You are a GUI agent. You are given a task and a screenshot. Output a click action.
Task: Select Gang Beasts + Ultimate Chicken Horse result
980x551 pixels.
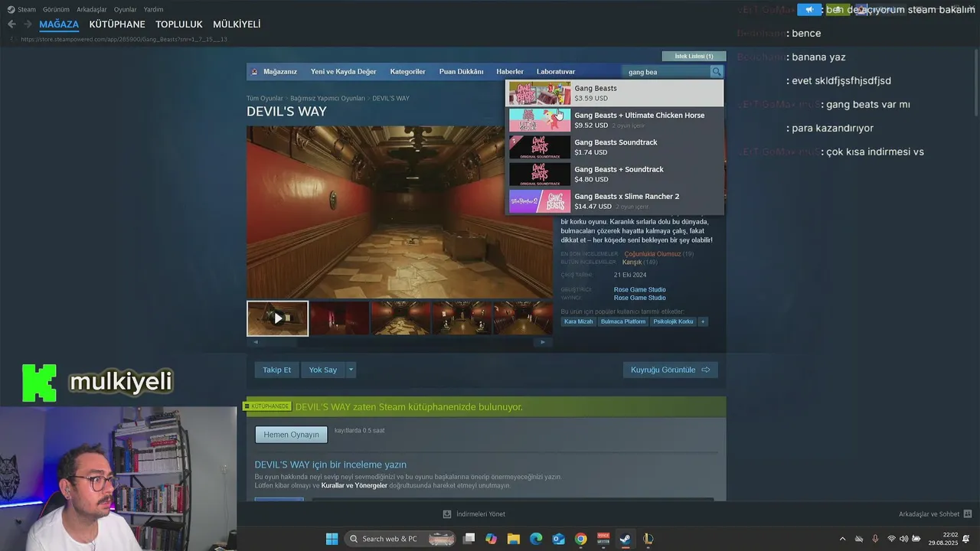pos(615,120)
